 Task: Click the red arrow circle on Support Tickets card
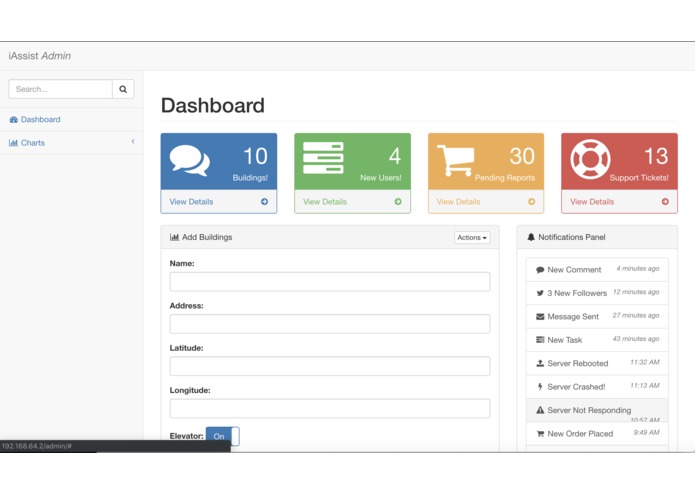(x=665, y=202)
